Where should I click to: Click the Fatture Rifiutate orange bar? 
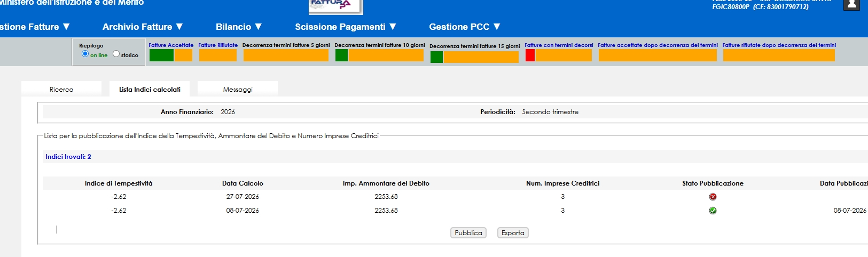[x=218, y=55]
